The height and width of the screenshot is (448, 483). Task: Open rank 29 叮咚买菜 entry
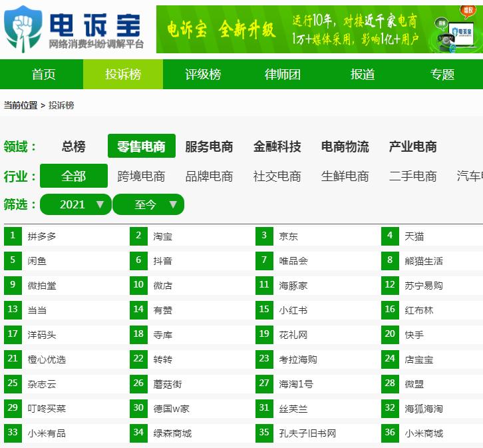point(47,409)
